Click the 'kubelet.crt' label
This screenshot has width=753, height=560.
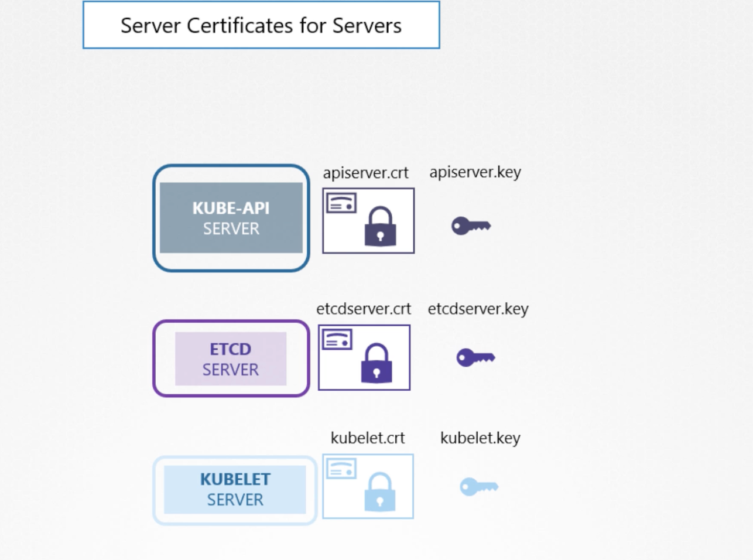pos(368,438)
